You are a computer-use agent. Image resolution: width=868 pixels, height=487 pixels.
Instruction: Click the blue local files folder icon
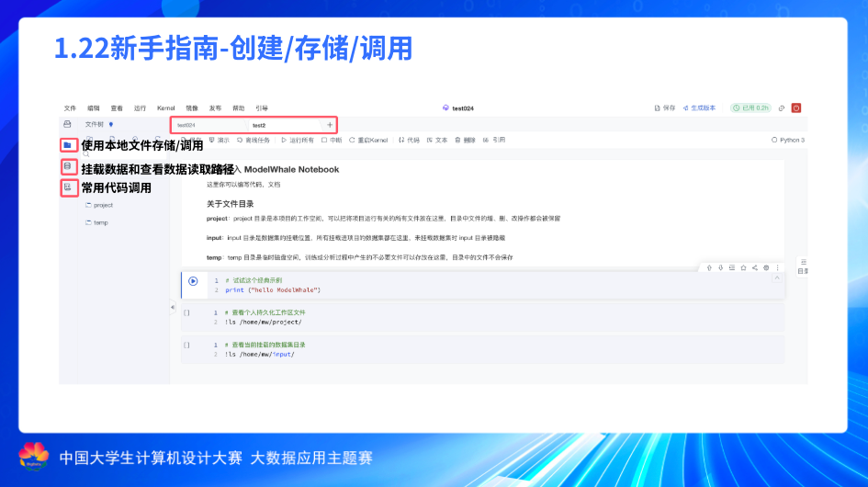(67, 145)
